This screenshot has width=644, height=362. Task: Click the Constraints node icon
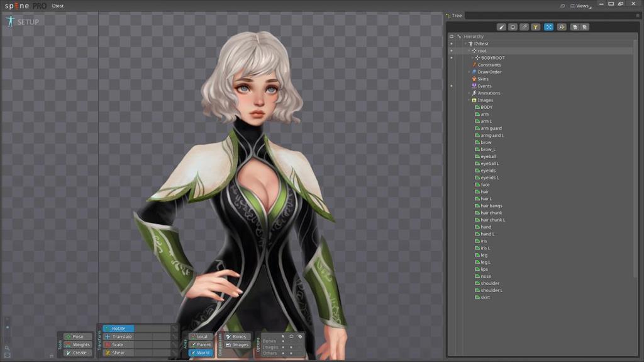point(474,65)
